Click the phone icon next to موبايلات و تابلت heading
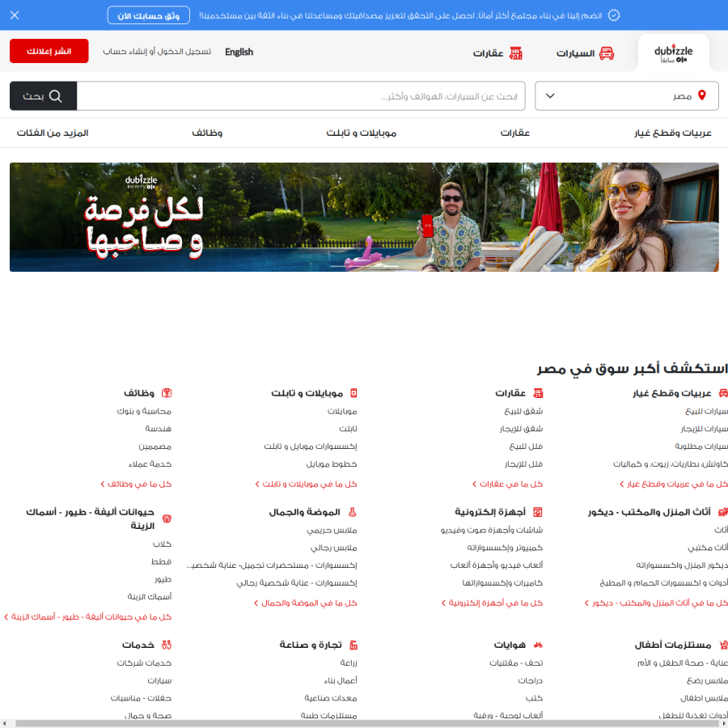 (353, 393)
